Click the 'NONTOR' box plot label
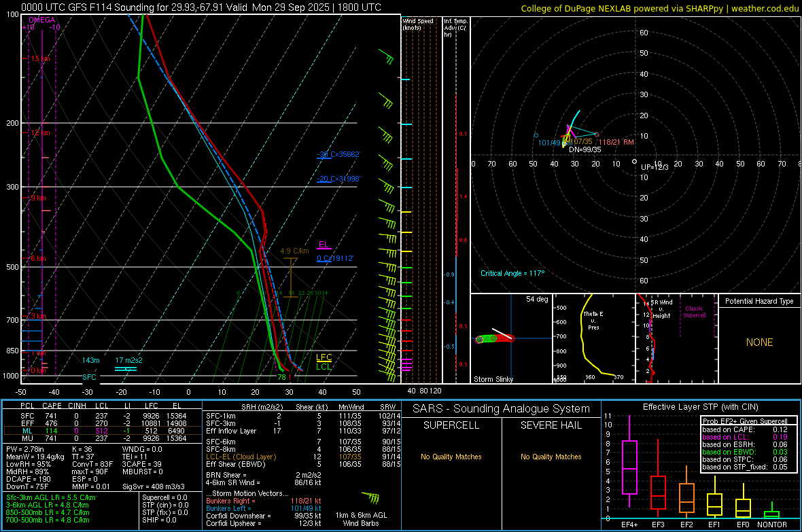This screenshot has width=802, height=532. 772,525
